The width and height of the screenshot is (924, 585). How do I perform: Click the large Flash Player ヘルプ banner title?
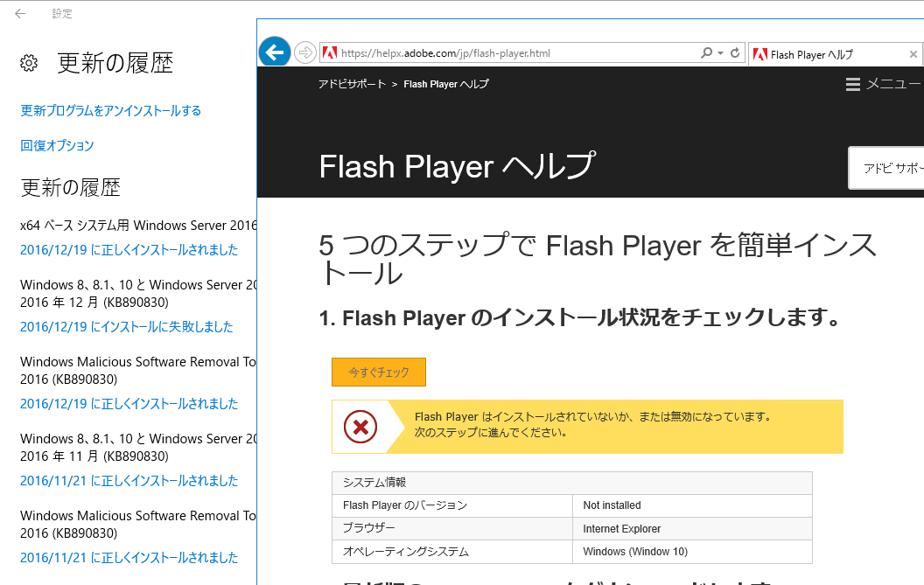tap(458, 166)
